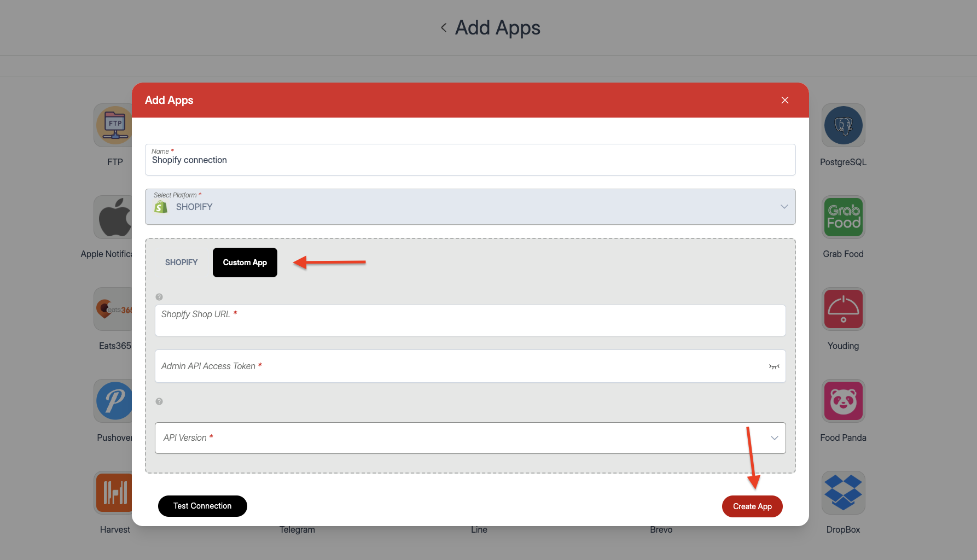Choose the Youding app icon
The image size is (977, 560).
pos(843,309)
